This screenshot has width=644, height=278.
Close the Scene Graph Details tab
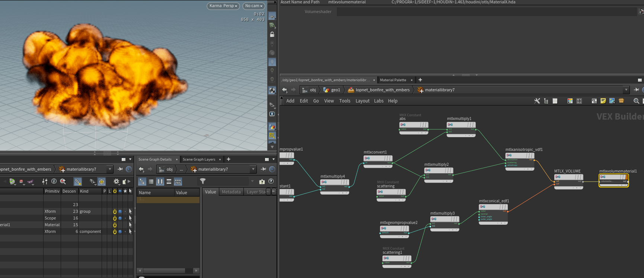177,159
